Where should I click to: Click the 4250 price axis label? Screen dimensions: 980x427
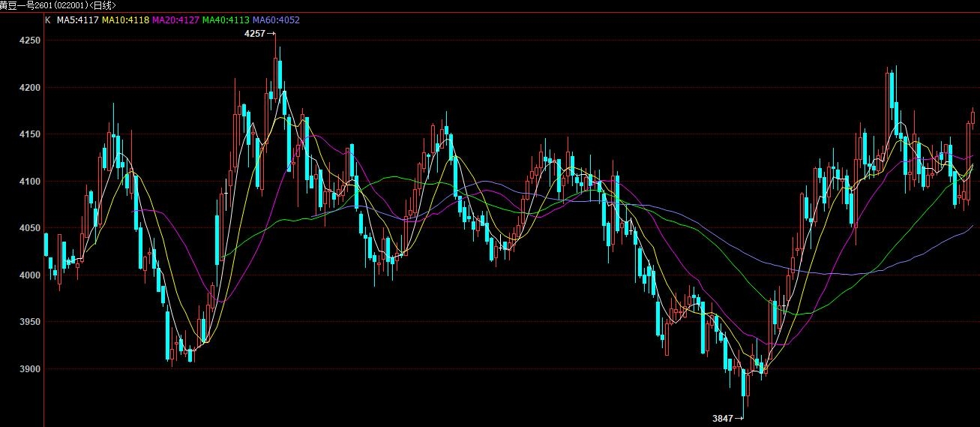pyautogui.click(x=30, y=41)
